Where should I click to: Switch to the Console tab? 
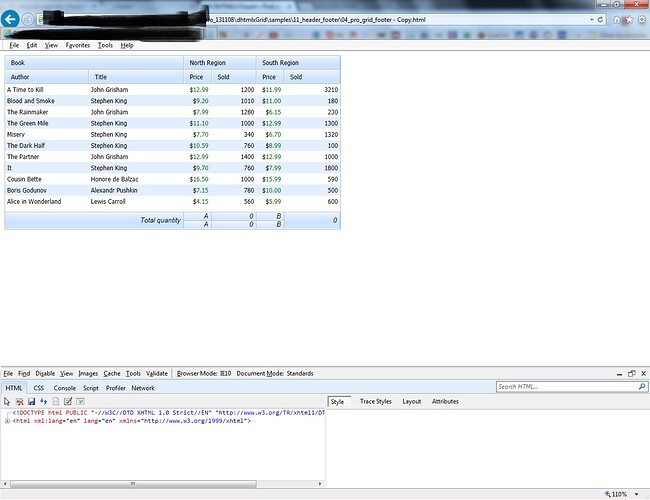coord(65,388)
